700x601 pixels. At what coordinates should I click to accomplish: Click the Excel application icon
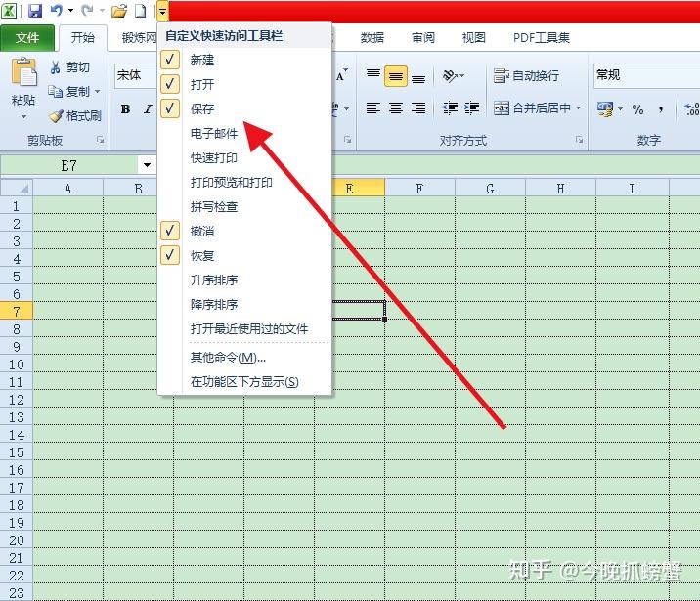(9, 11)
